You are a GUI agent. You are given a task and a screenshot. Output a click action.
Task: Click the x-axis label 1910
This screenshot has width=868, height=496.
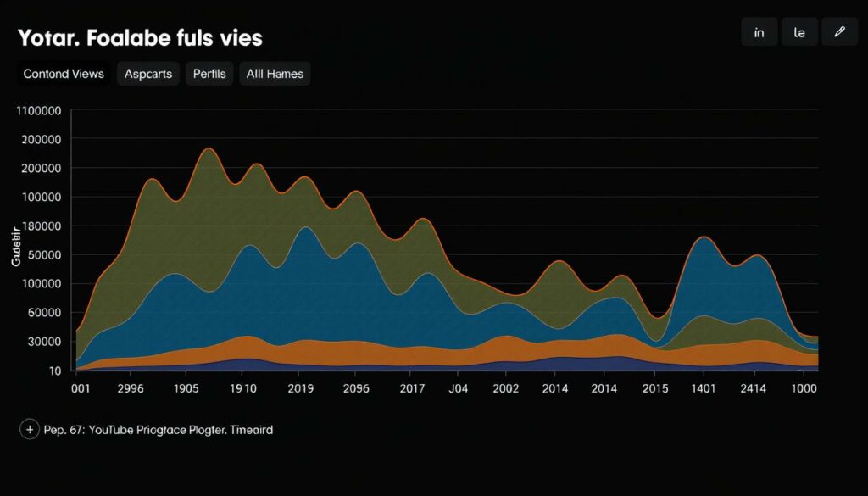click(x=243, y=388)
